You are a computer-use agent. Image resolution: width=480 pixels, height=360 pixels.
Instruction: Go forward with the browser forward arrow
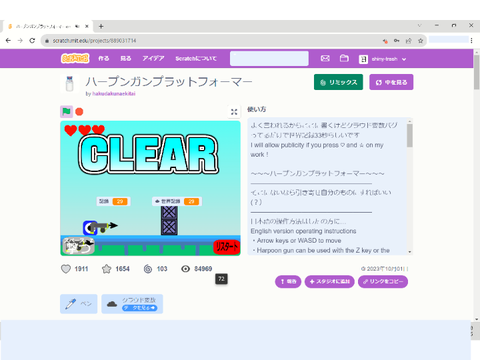click(x=20, y=41)
